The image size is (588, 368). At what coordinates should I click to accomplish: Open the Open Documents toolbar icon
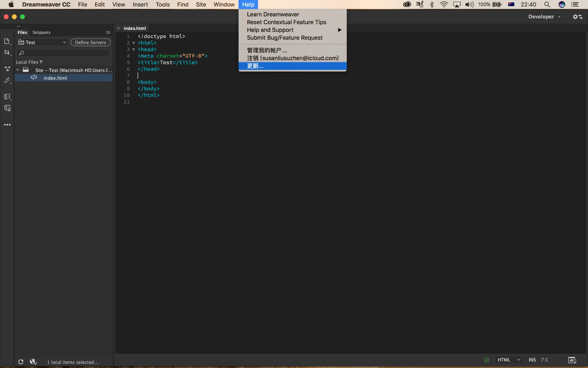coord(7,41)
